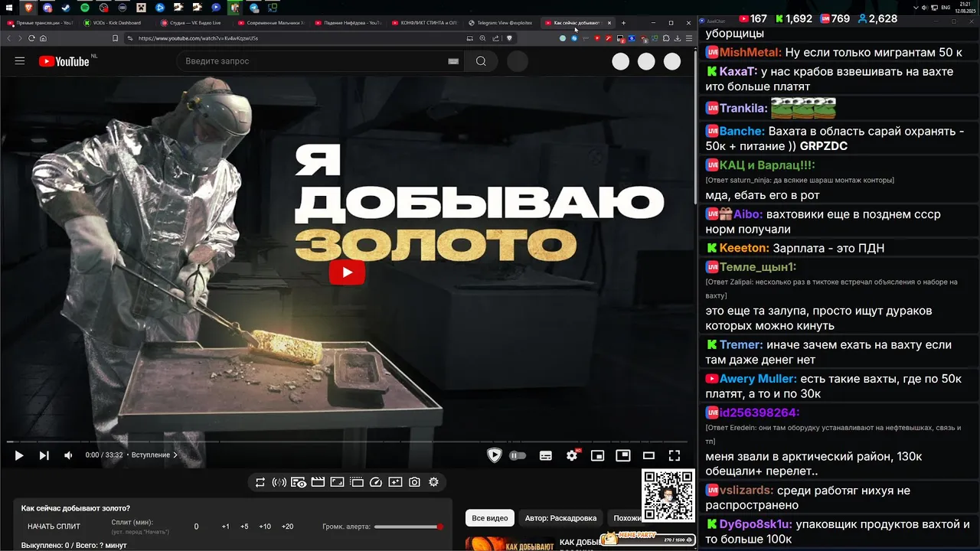This screenshot has width=980, height=551.
Task: Open player settings gear
Action: tap(572, 455)
